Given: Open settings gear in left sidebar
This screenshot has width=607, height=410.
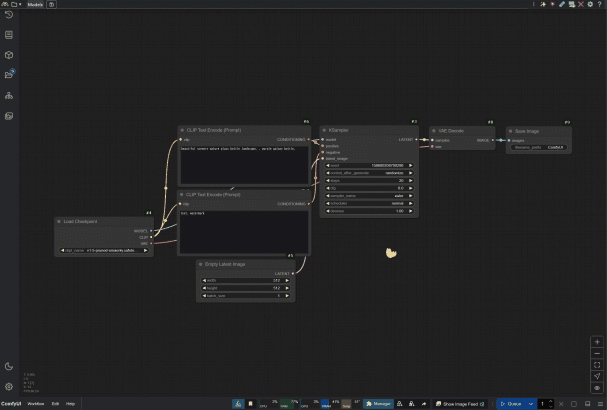Looking at the screenshot, I should tap(9, 386).
